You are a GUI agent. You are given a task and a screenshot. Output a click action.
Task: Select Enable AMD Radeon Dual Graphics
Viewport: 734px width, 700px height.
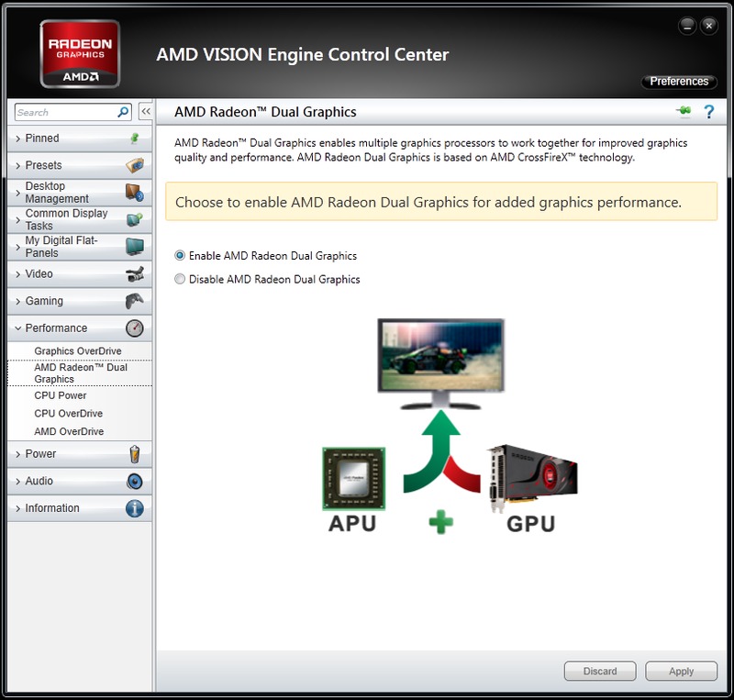[x=265, y=256]
